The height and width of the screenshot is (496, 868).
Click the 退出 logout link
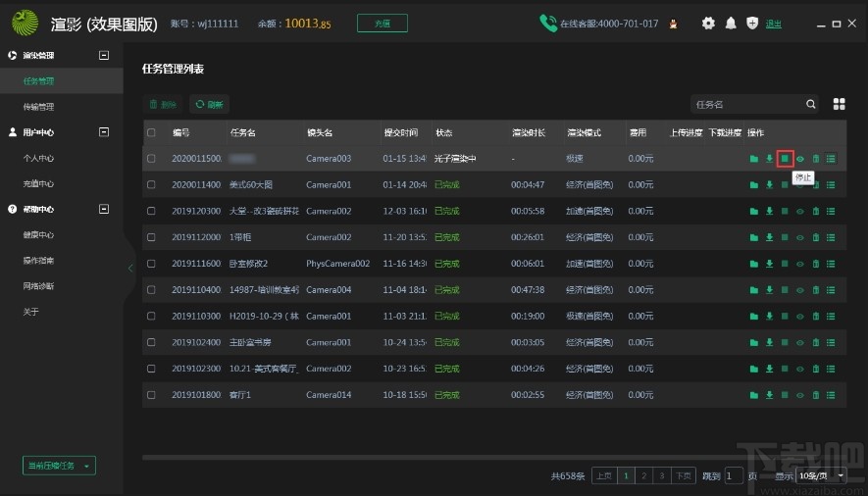[773, 24]
